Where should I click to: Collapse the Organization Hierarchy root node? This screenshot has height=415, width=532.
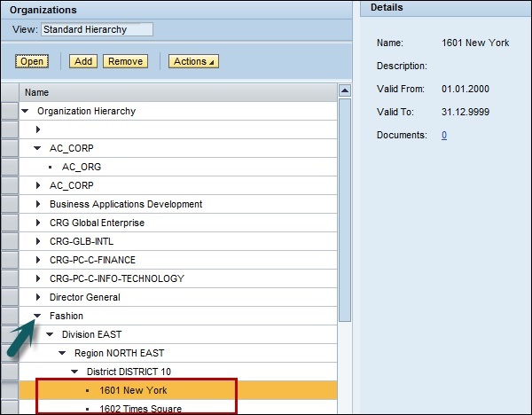[x=25, y=111]
